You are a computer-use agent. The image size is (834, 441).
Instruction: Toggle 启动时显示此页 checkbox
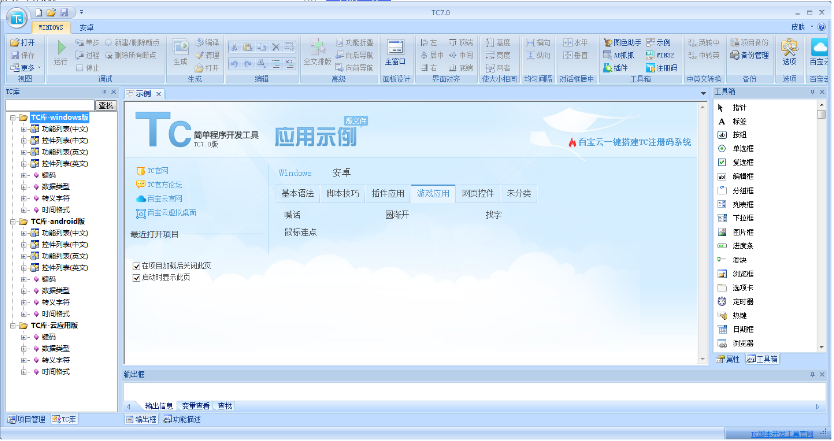coord(136,278)
